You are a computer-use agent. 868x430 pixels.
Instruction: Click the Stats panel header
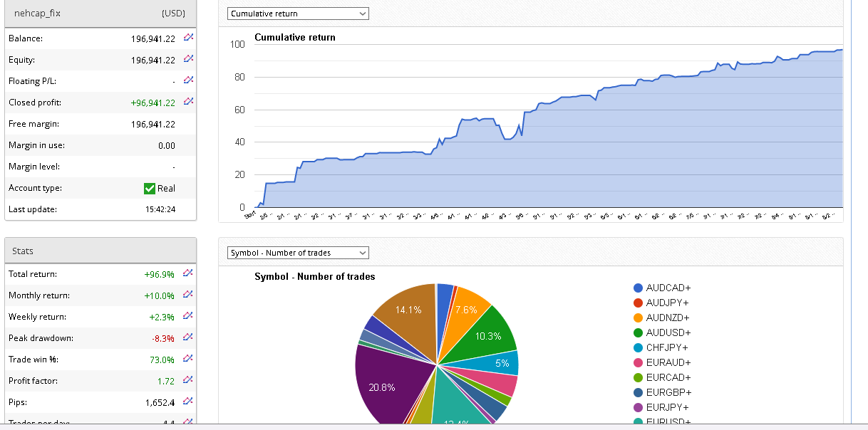[100, 251]
